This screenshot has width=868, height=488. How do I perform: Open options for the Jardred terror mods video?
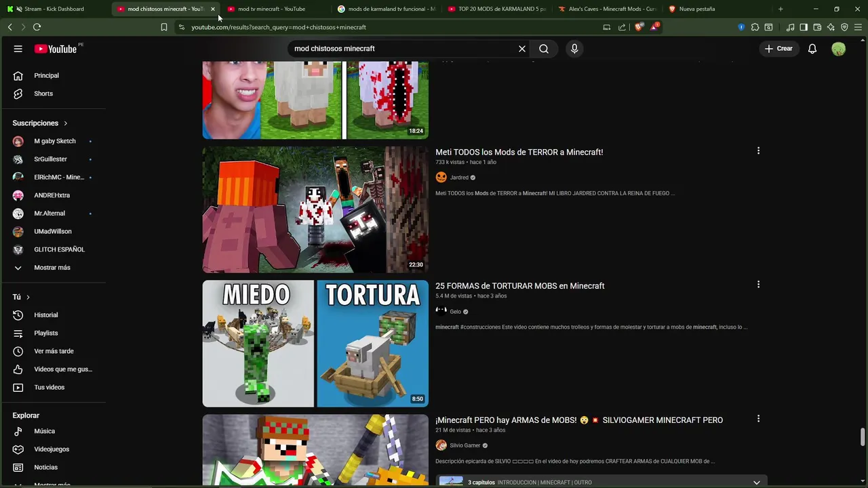coord(758,150)
